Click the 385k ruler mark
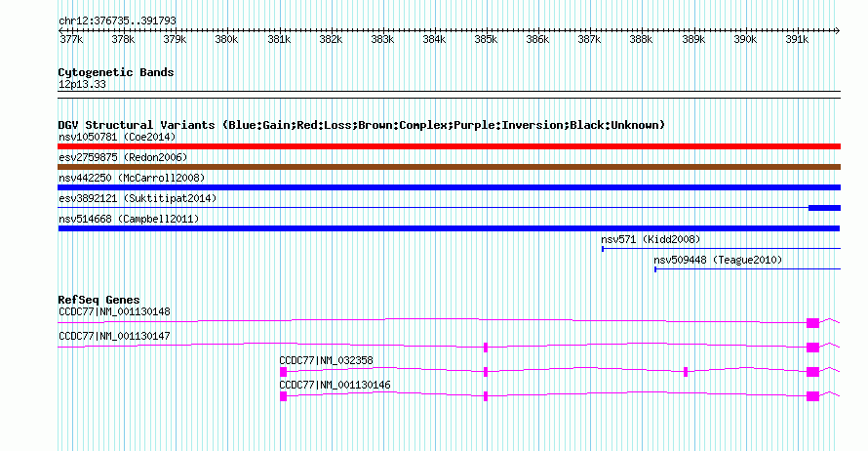Image resolution: width=868 pixels, height=451 pixels. point(486,39)
